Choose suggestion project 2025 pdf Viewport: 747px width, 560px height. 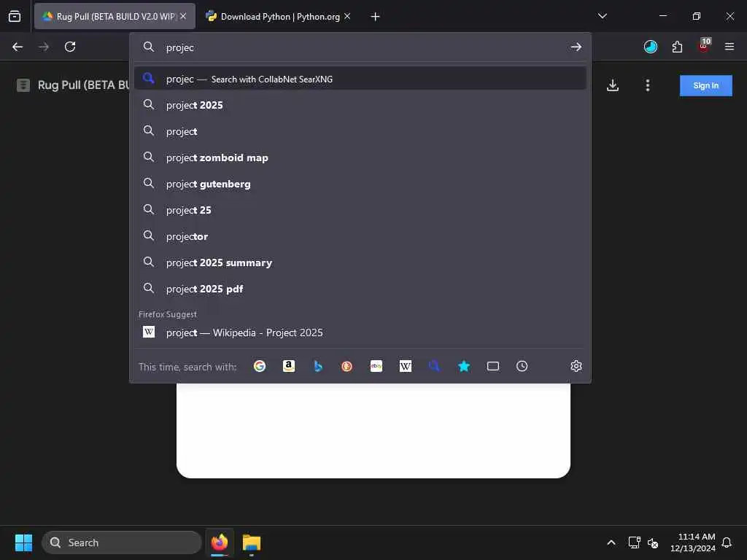[360, 289]
